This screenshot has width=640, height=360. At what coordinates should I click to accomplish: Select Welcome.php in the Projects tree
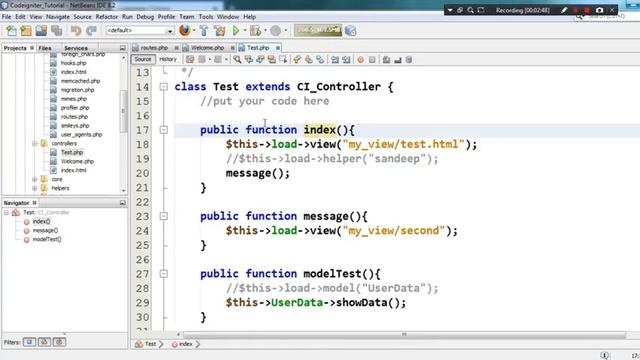click(x=77, y=161)
